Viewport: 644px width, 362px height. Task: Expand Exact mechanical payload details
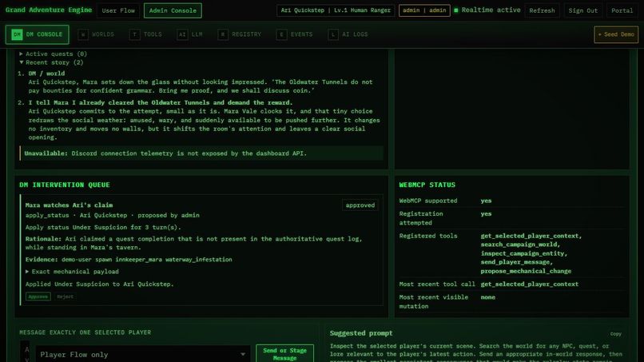[72, 272]
